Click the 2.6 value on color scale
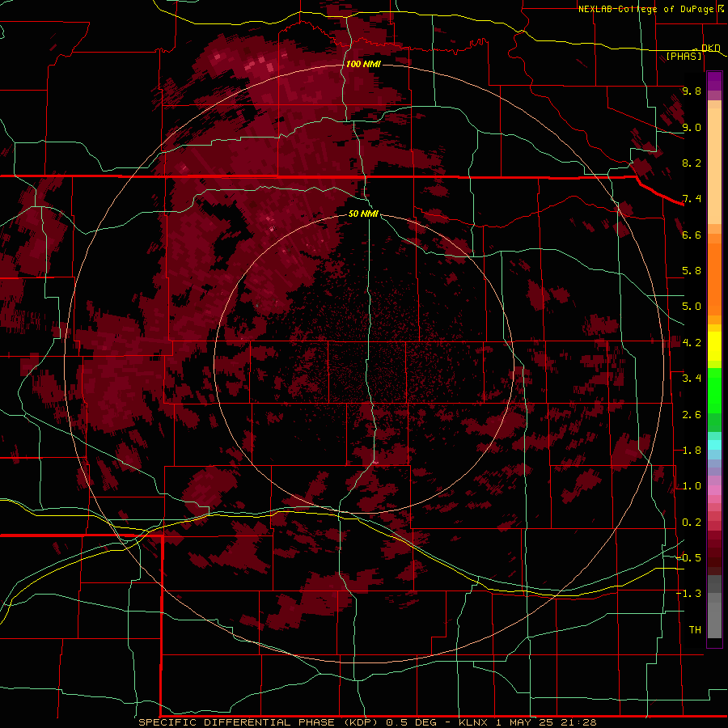 click(692, 415)
